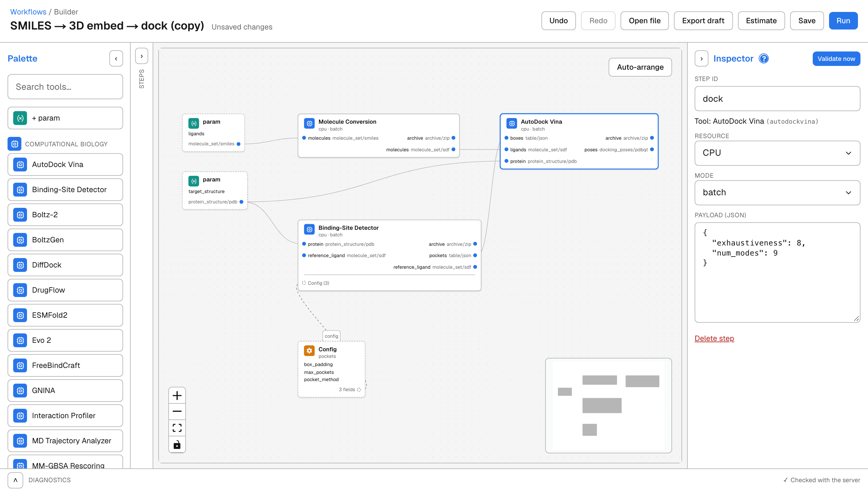Select the config edge label tag
The height and width of the screenshot is (491, 868).
tap(331, 336)
